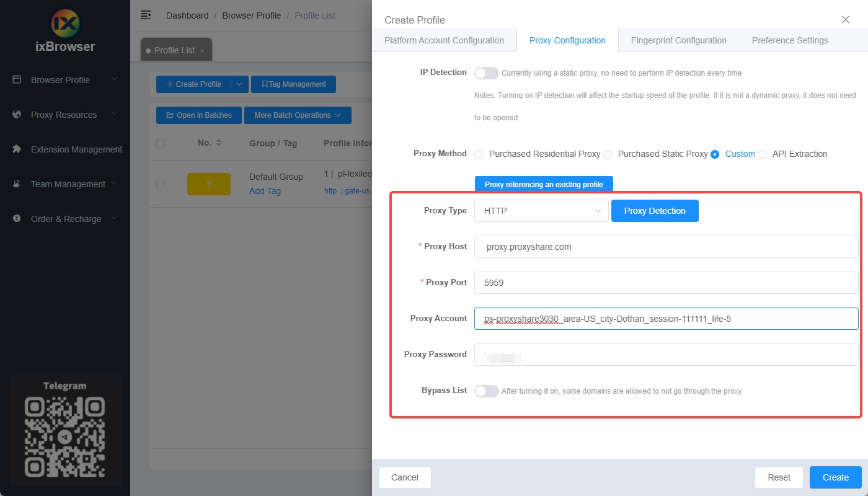The image size is (868, 496).
Task: Select the Proxy Configuration tab
Action: click(x=567, y=40)
